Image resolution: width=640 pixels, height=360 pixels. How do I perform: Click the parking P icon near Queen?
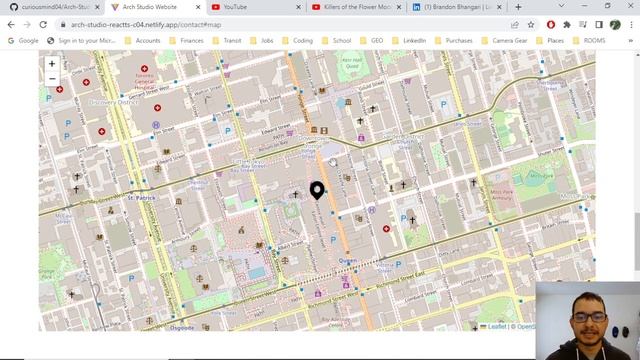click(333, 240)
